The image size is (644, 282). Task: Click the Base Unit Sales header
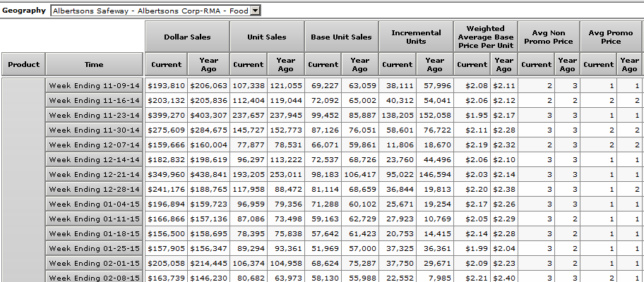[341, 37]
